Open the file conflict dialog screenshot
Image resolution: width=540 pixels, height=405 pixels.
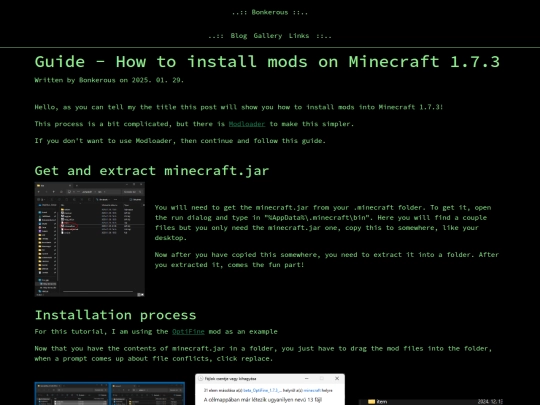(x=270, y=390)
